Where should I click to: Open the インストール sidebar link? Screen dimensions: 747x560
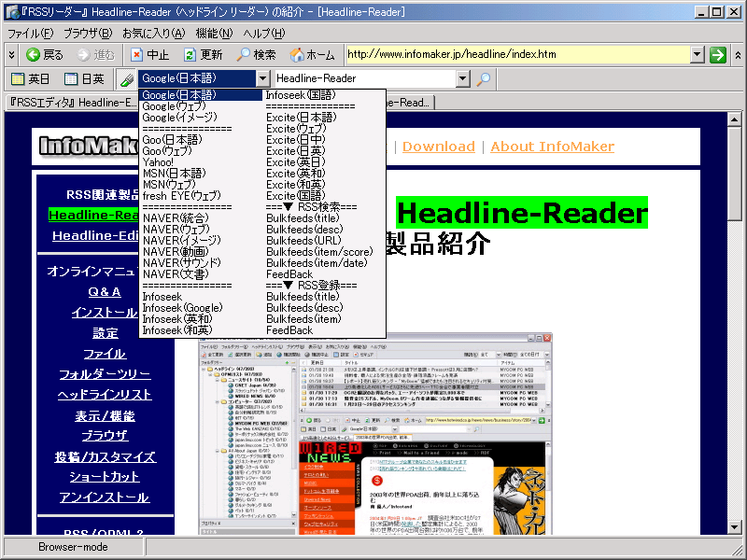point(105,313)
